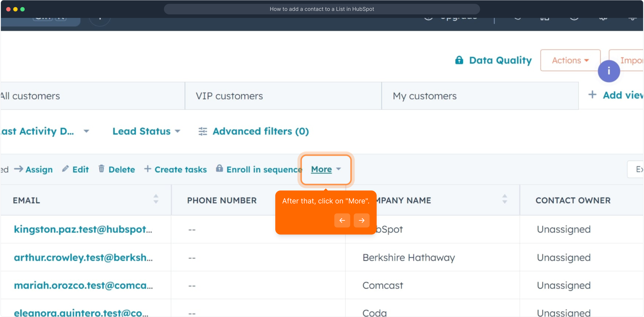Click the Delete trash icon

(x=101, y=169)
